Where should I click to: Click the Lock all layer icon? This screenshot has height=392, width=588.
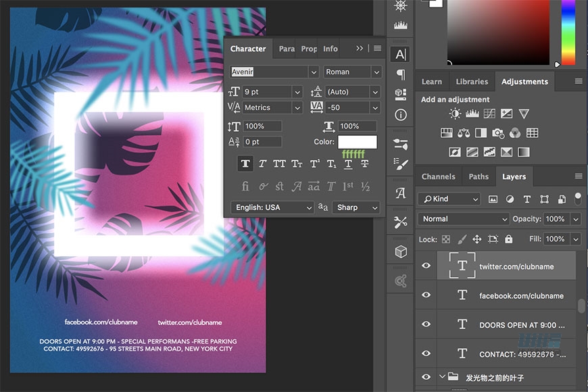click(508, 239)
